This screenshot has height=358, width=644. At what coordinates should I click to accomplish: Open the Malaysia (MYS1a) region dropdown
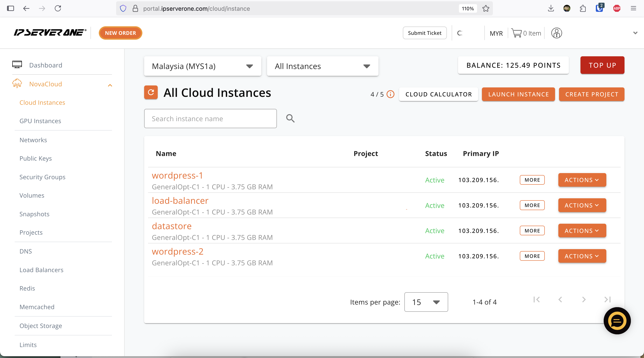pyautogui.click(x=202, y=66)
